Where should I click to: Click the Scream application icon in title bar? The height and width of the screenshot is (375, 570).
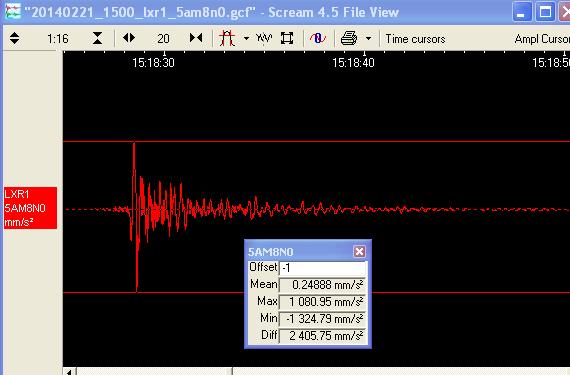(13, 12)
